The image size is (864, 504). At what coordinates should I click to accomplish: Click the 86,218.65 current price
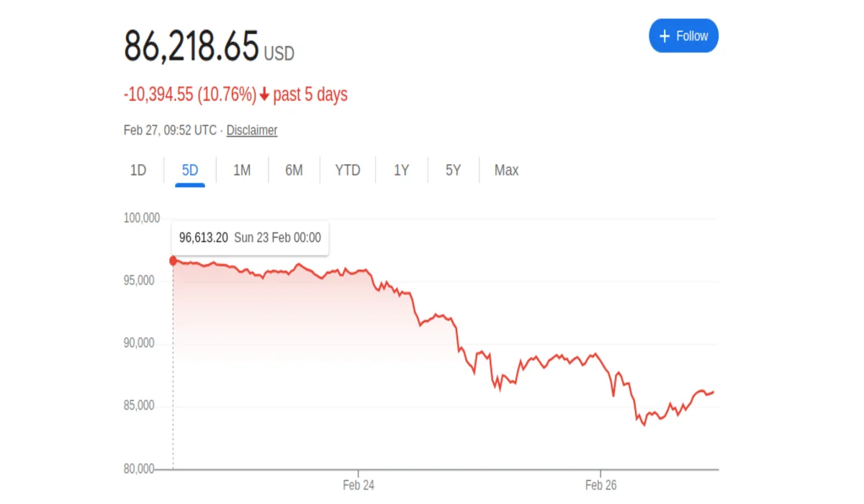[x=191, y=48]
